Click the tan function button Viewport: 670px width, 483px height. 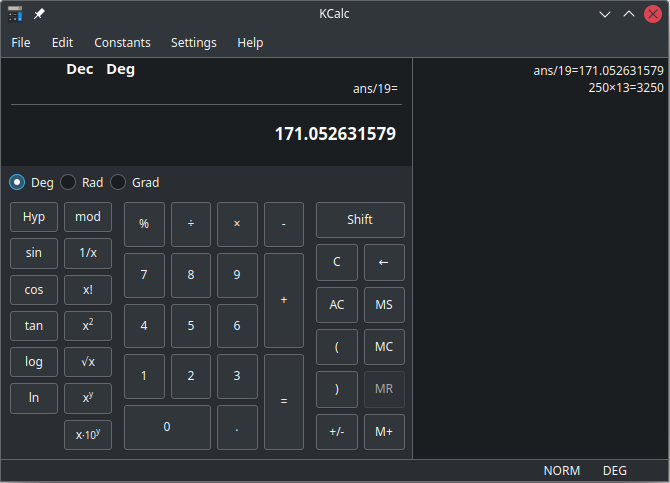pyautogui.click(x=34, y=326)
